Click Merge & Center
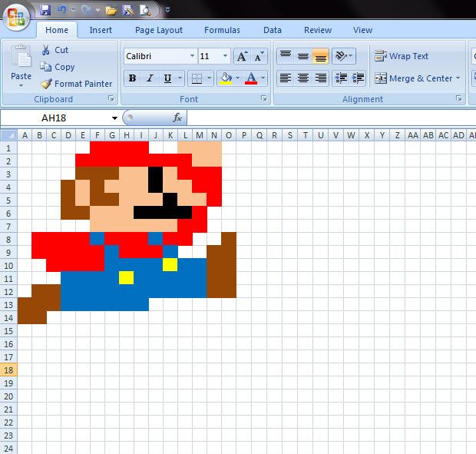The height and width of the screenshot is (454, 476). [x=414, y=78]
